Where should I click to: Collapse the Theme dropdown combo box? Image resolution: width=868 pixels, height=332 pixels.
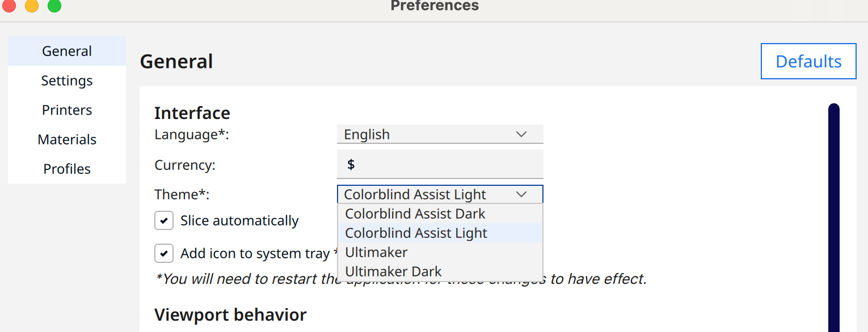440,194
